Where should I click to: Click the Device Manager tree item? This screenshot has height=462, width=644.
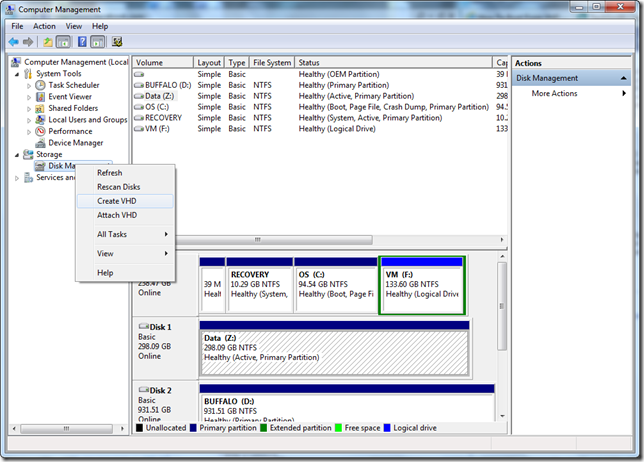click(x=76, y=143)
